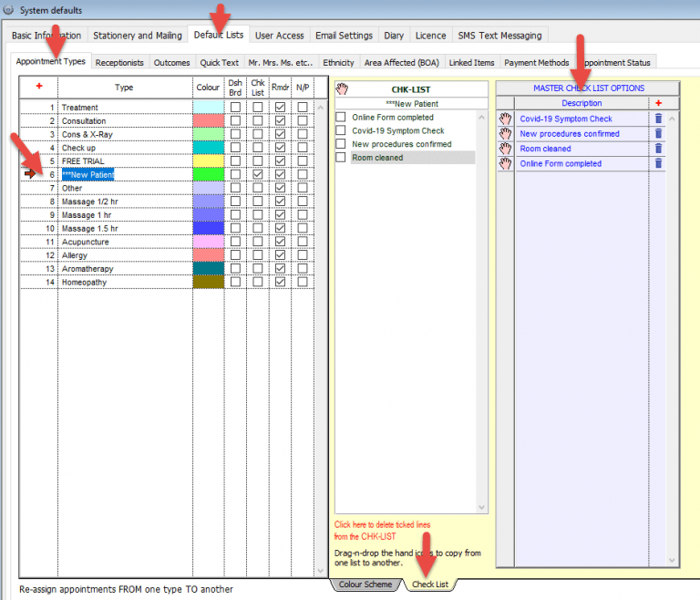This screenshot has height=600, width=700.
Task: Switch to the Diary tab
Action: pyautogui.click(x=394, y=36)
